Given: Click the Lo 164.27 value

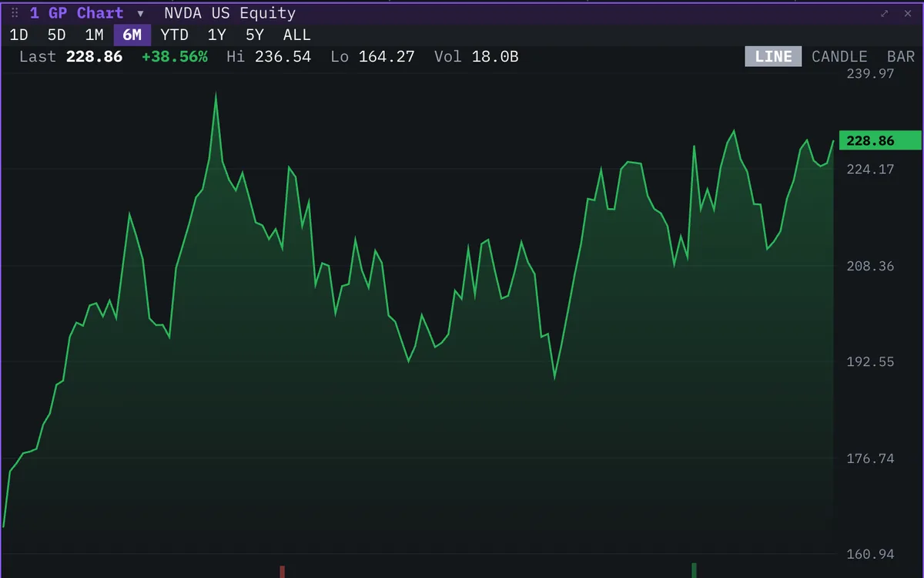Looking at the screenshot, I should [387, 56].
